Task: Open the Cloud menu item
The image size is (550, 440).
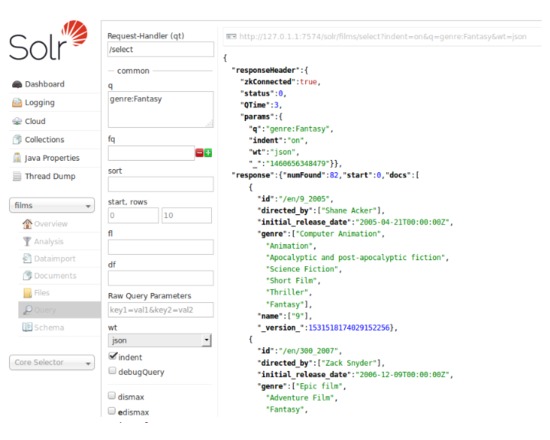Action: click(x=35, y=121)
